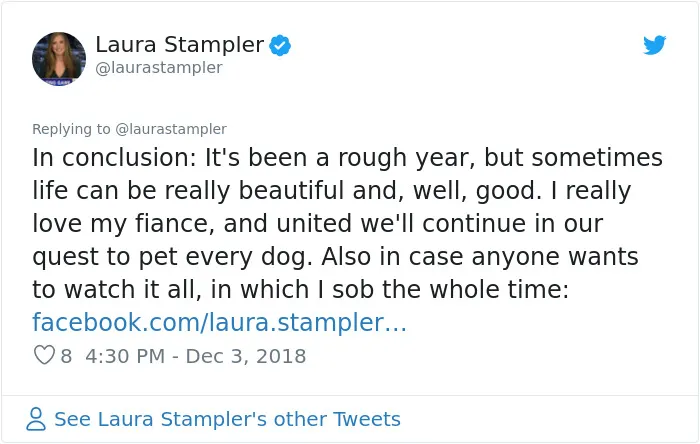Click the blue verified badge
The image size is (700, 444).
[280, 46]
